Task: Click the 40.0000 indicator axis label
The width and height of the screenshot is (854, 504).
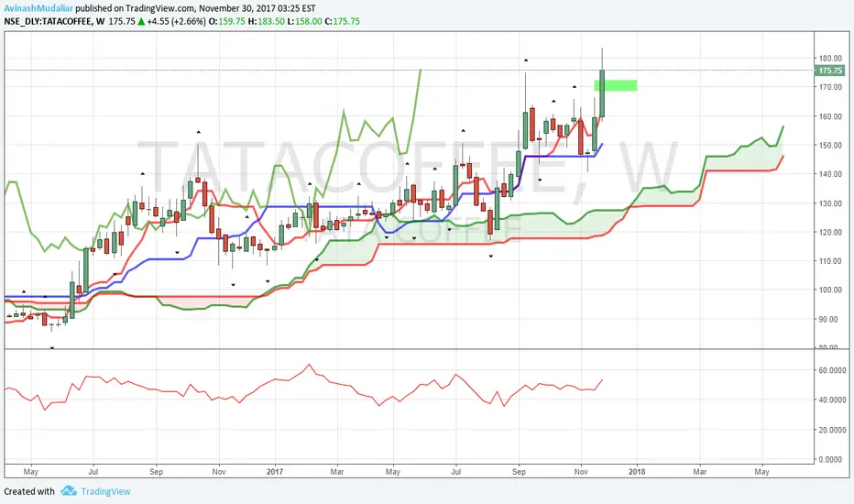Action: pyautogui.click(x=833, y=400)
